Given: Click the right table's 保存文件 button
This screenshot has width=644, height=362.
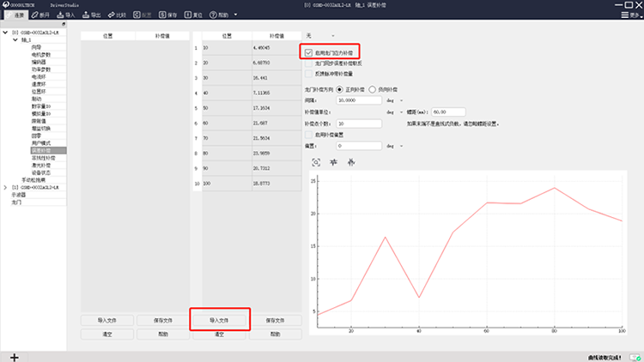Looking at the screenshot, I should tap(275, 320).
